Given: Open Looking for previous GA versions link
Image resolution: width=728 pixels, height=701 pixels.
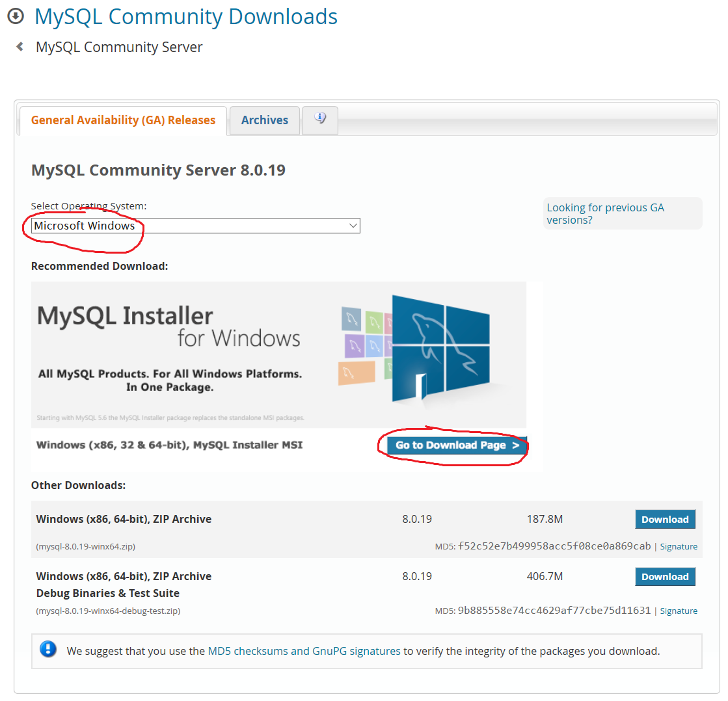Looking at the screenshot, I should (x=605, y=214).
